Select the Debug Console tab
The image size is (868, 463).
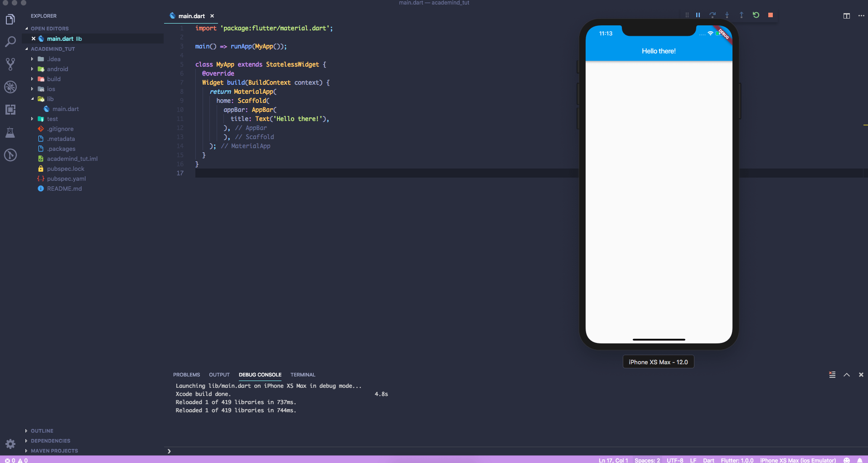(x=260, y=375)
